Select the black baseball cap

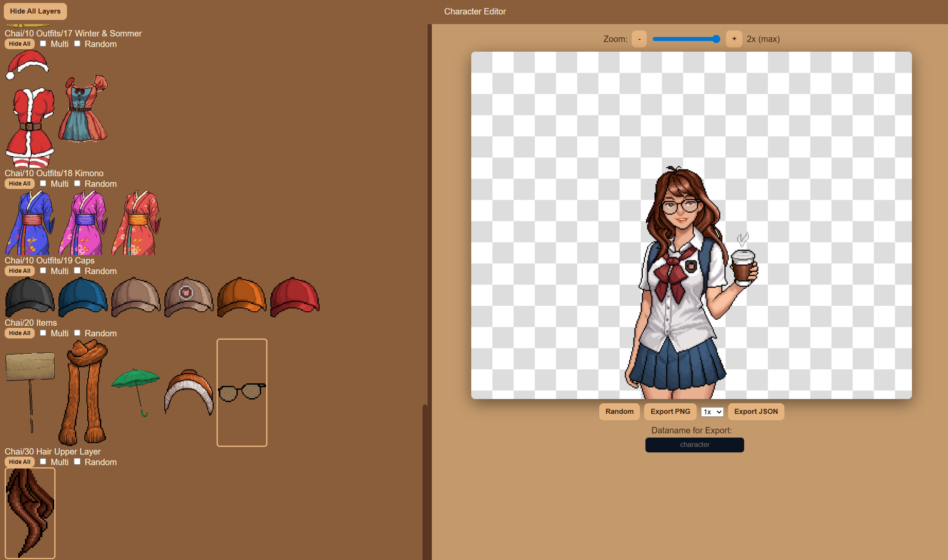(x=30, y=297)
